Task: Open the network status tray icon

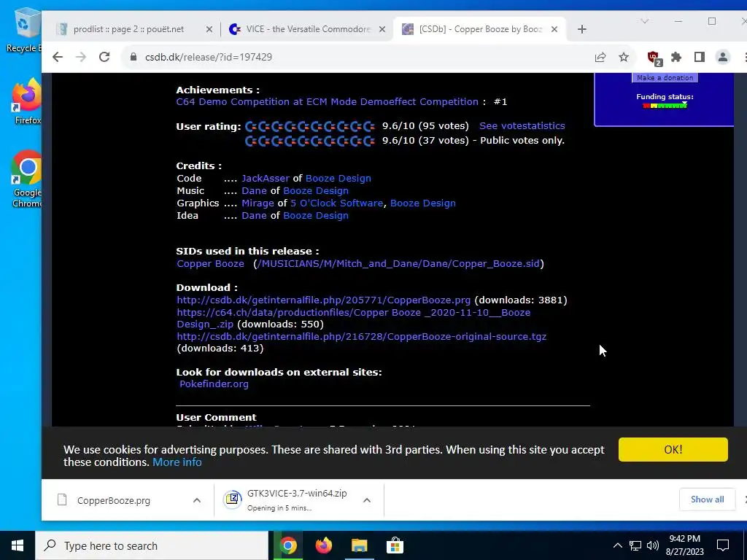Action: pos(635,545)
